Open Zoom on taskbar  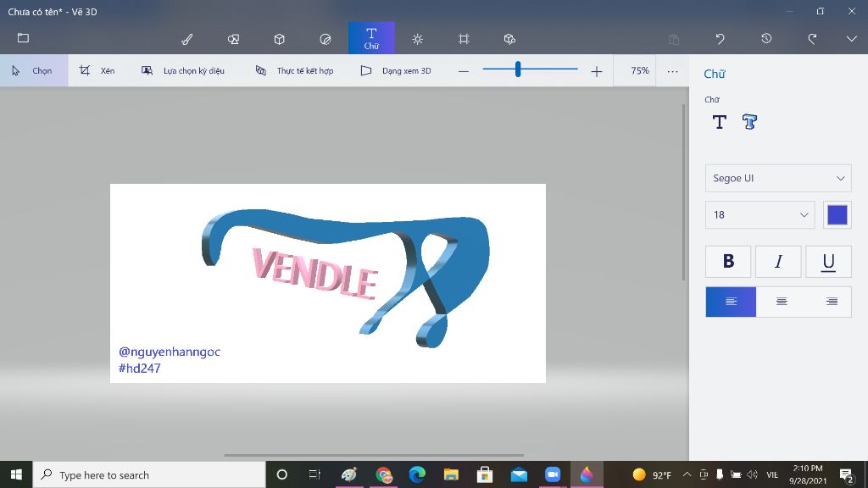(553, 474)
